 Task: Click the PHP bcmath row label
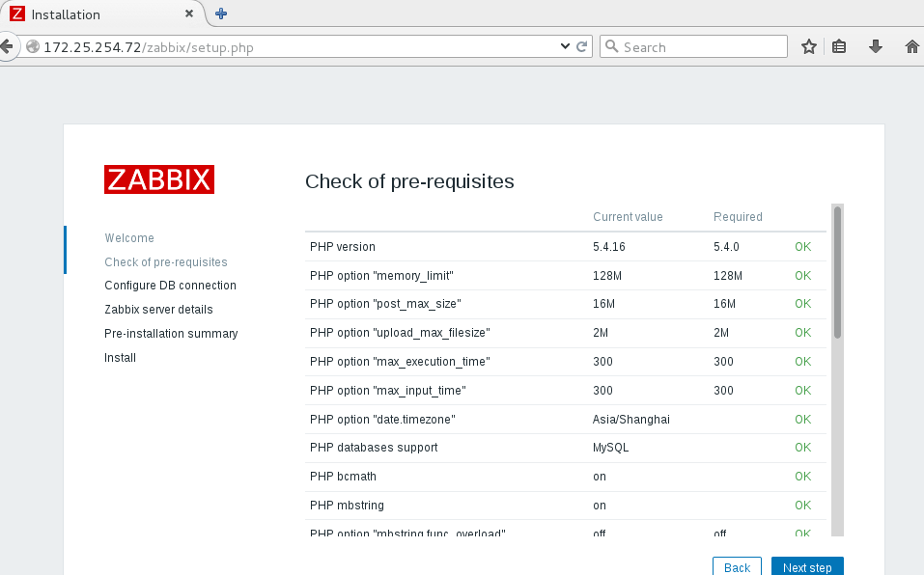(x=343, y=477)
